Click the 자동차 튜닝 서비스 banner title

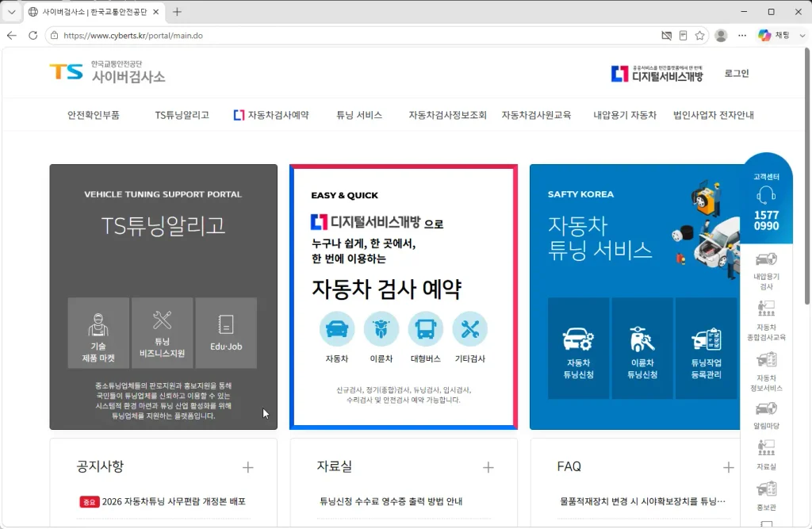[599, 238]
